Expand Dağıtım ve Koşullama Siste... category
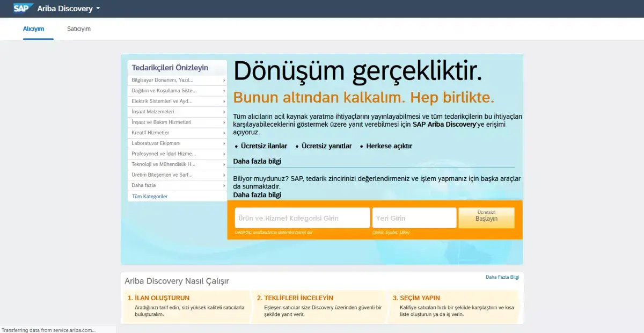The height and width of the screenshot is (333, 644). coord(178,91)
